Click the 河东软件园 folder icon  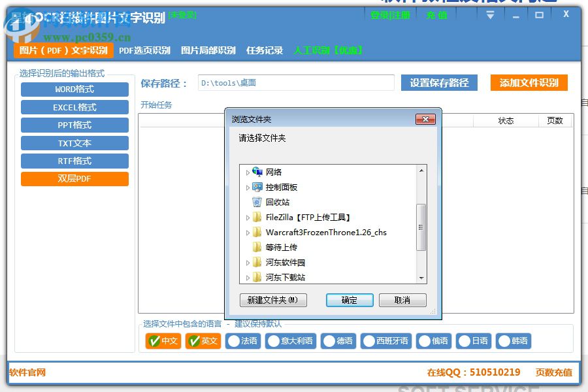257,262
